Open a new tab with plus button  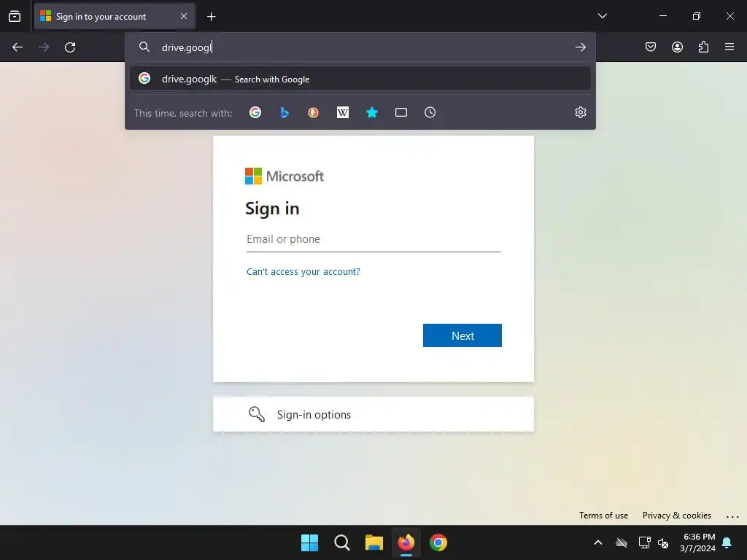pyautogui.click(x=211, y=17)
